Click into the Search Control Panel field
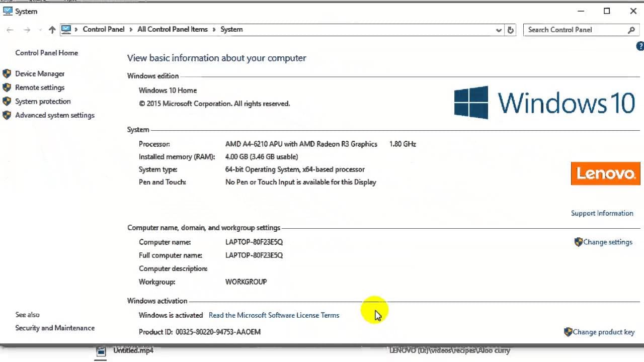This screenshot has height=362, width=644. pos(575,30)
